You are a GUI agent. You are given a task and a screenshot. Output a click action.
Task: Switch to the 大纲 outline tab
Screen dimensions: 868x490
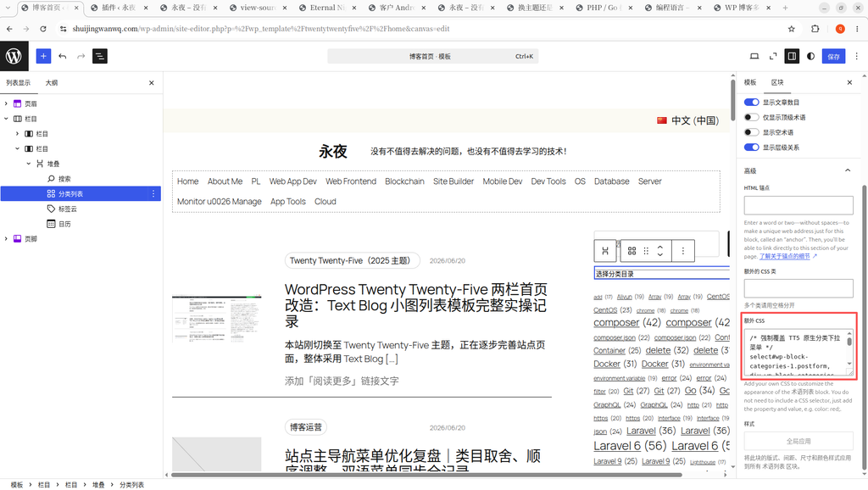pyautogui.click(x=52, y=82)
